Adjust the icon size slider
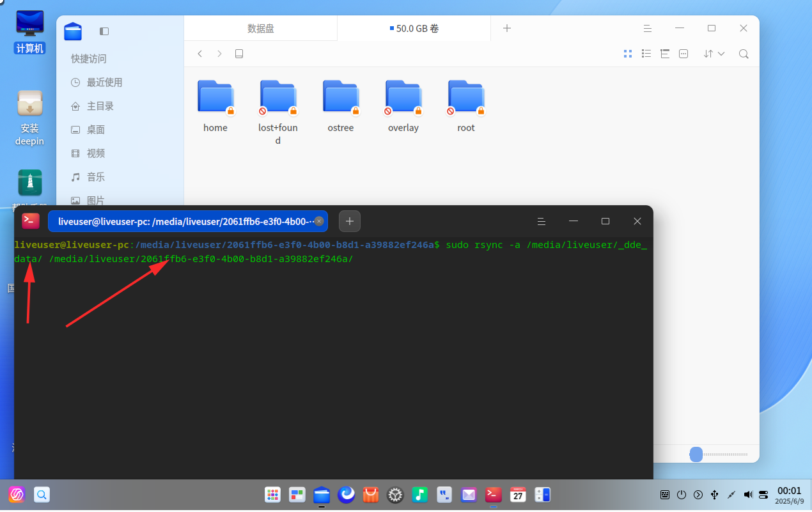The image size is (812, 512). pyautogui.click(x=696, y=454)
